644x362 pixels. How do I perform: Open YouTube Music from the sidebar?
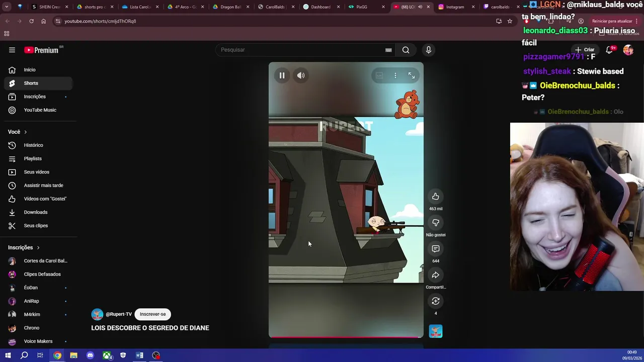[x=38, y=110]
